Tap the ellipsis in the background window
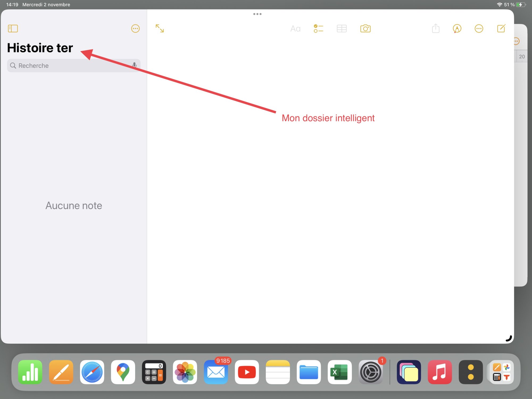 (517, 41)
